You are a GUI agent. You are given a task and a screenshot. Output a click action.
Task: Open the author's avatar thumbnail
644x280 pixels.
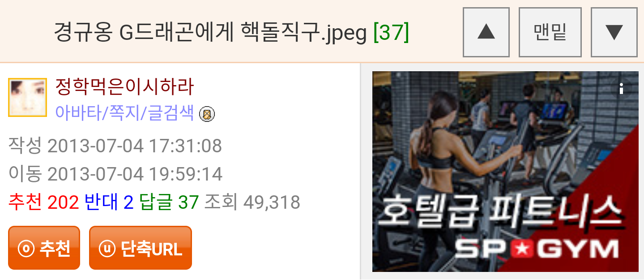(27, 97)
